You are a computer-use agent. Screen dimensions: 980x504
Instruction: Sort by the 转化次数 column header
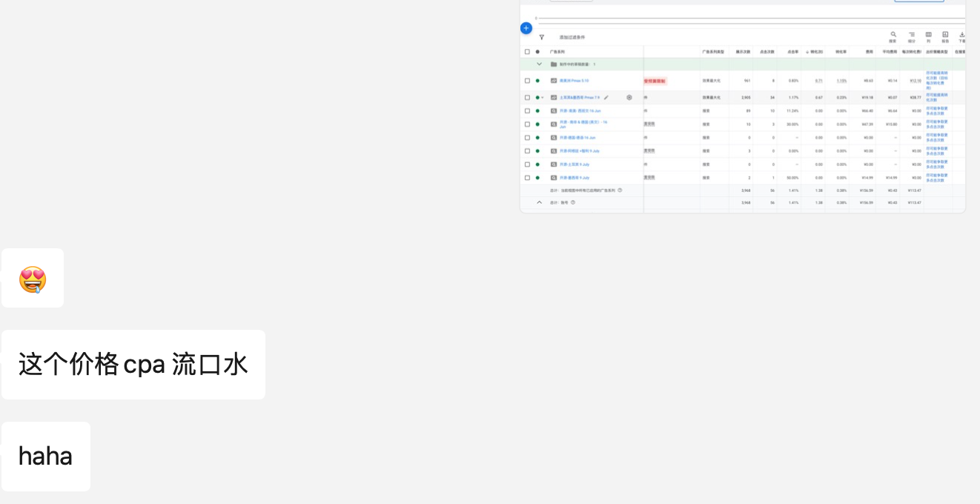(x=814, y=52)
